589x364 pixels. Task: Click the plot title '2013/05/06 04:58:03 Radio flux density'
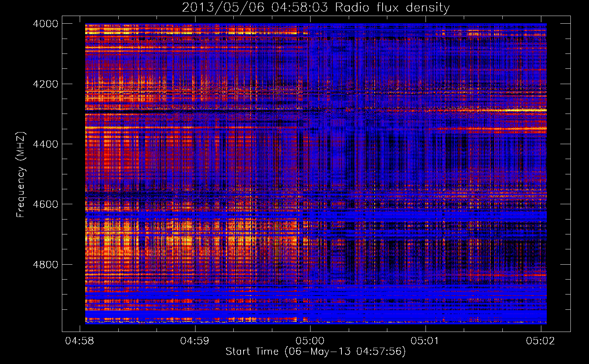[x=316, y=8]
